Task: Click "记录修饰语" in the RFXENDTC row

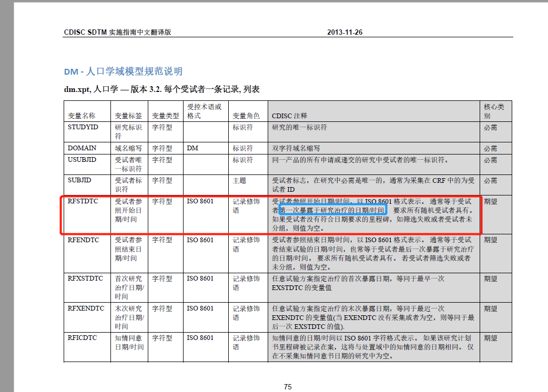Action: tap(246, 313)
